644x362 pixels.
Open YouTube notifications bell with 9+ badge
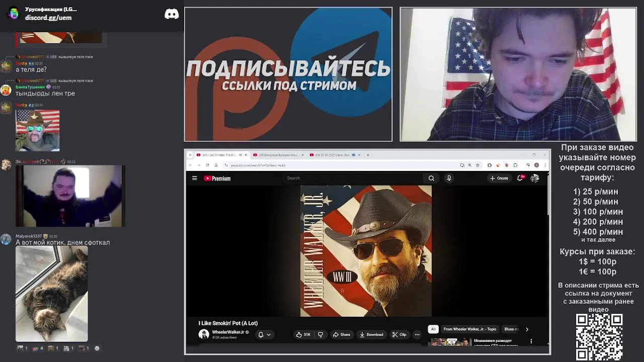[520, 178]
